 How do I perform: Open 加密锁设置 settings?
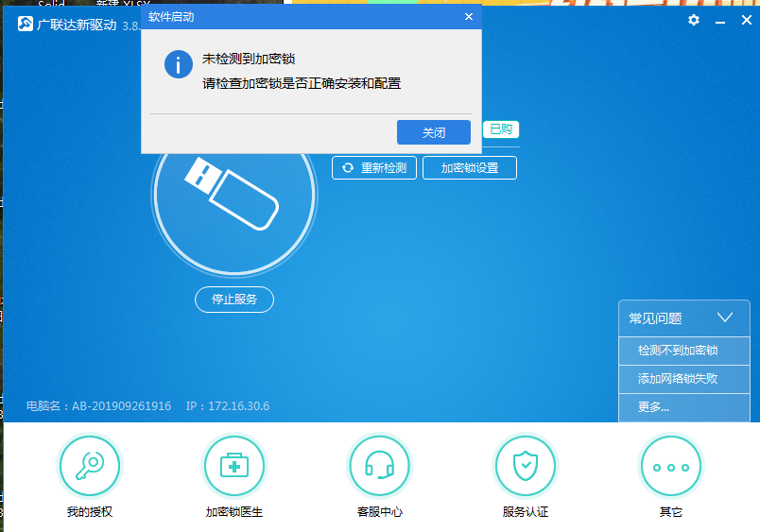point(470,168)
